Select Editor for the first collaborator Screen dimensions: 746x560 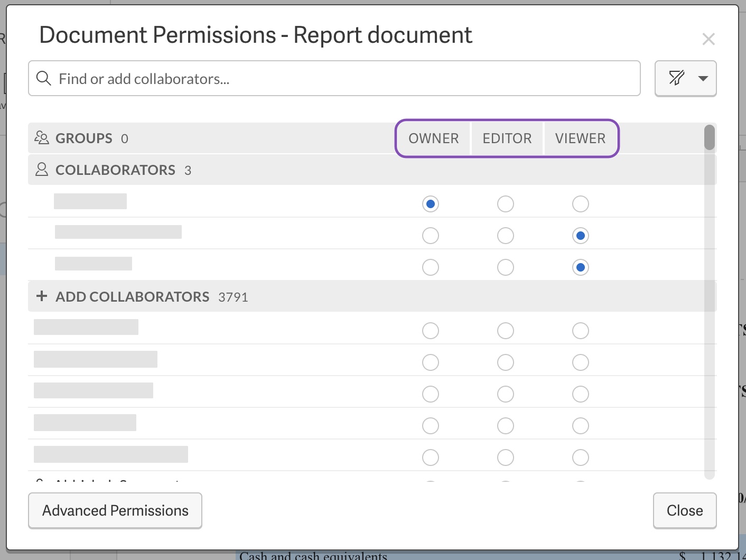pos(506,204)
